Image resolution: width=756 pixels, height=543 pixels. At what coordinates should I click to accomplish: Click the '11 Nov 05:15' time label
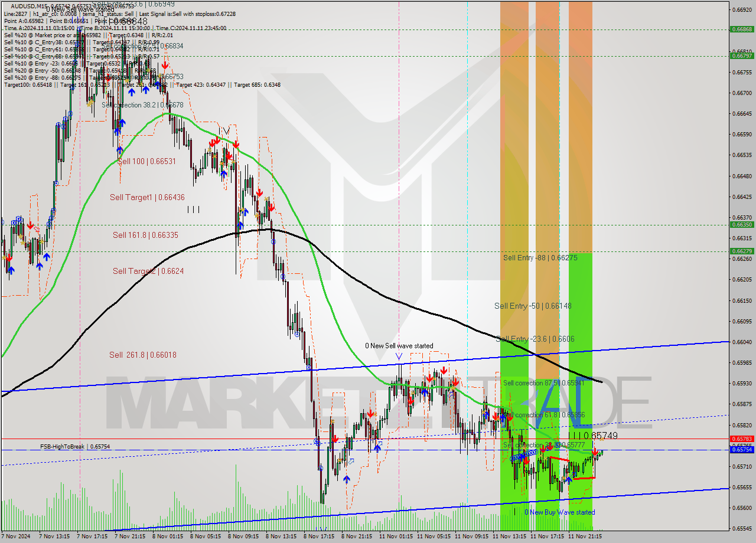point(434,537)
